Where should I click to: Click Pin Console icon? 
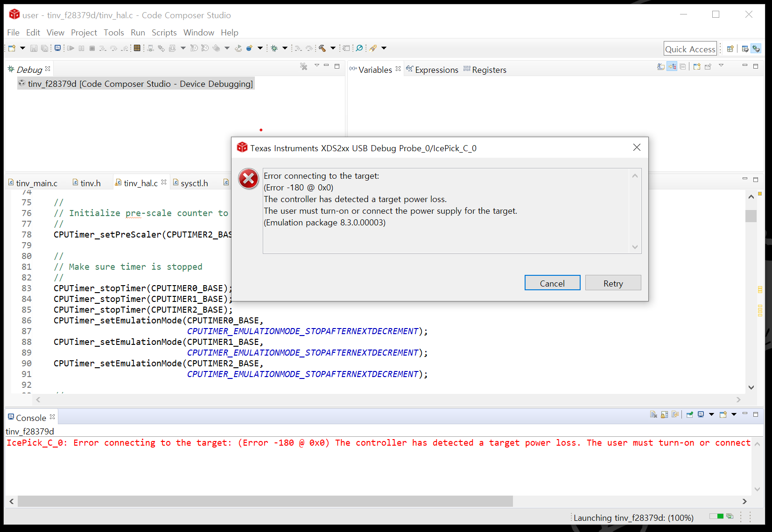[689, 414]
